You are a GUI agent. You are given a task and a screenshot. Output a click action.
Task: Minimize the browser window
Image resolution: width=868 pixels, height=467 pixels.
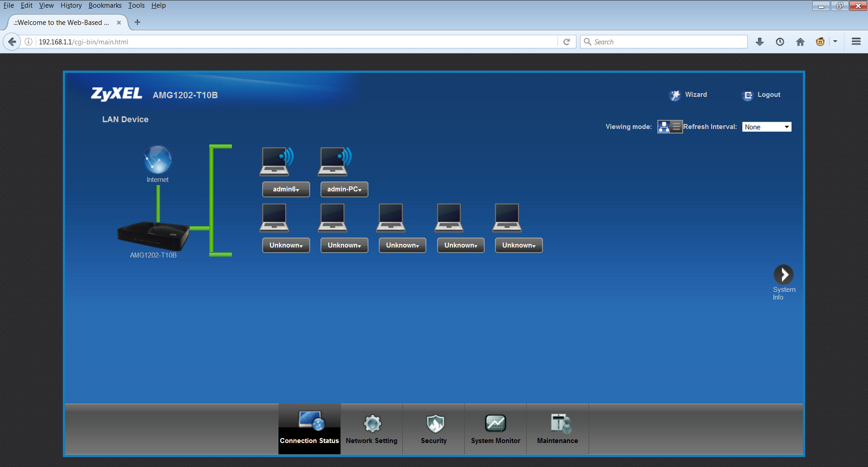821,6
